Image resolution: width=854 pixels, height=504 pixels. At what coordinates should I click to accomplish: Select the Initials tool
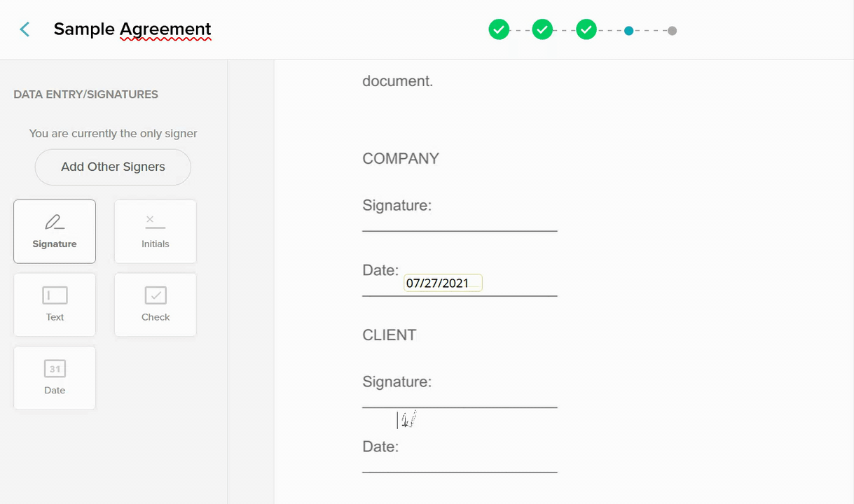(155, 231)
